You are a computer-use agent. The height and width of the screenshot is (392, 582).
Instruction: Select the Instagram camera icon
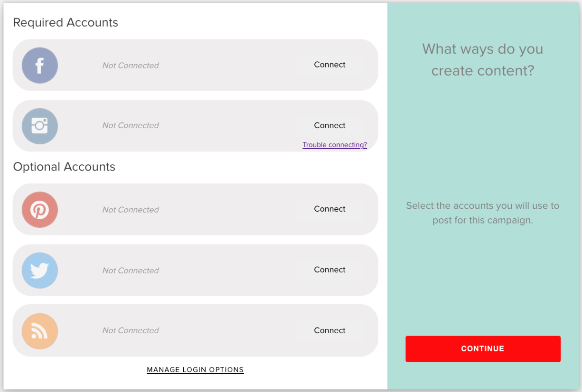pyautogui.click(x=40, y=126)
